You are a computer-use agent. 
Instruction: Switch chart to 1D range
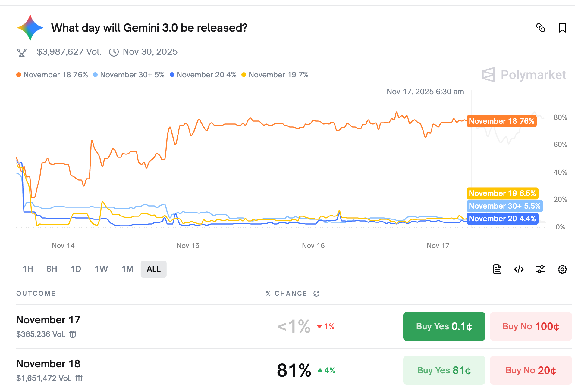[76, 269]
